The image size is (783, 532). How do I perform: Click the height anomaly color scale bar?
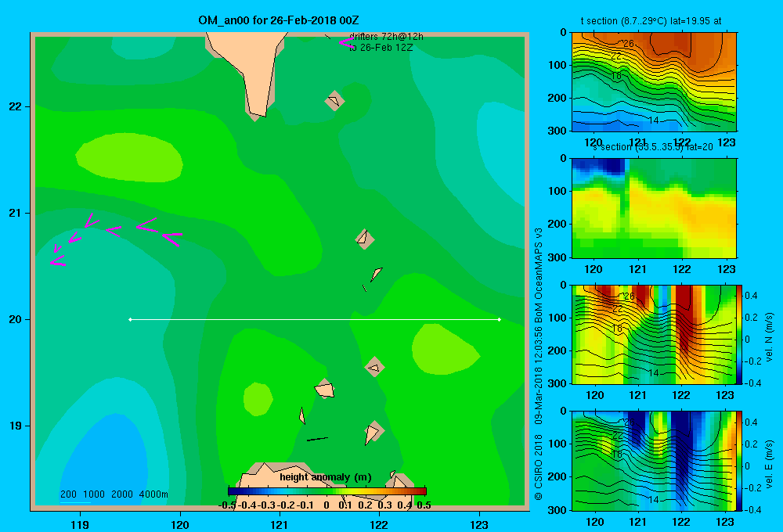(327, 491)
